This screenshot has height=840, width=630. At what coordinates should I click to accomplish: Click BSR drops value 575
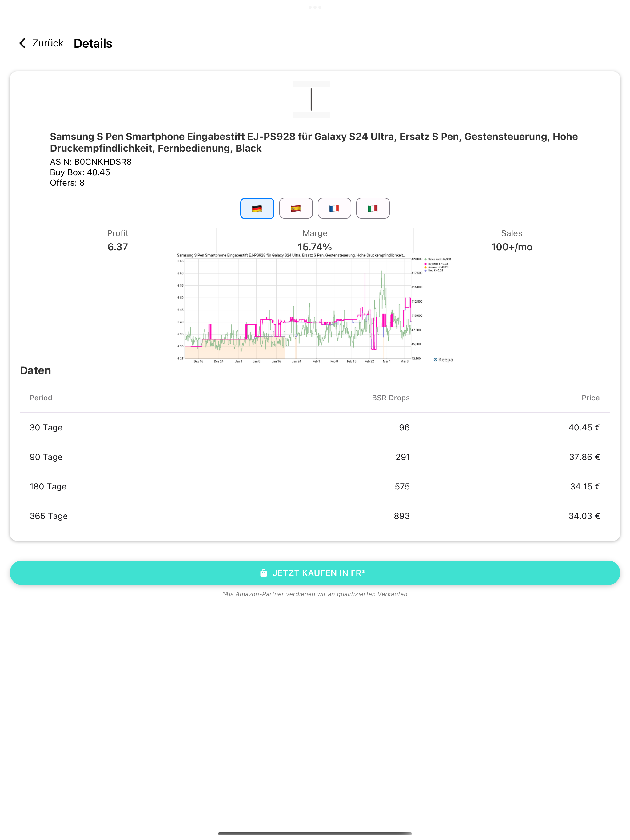[402, 487]
